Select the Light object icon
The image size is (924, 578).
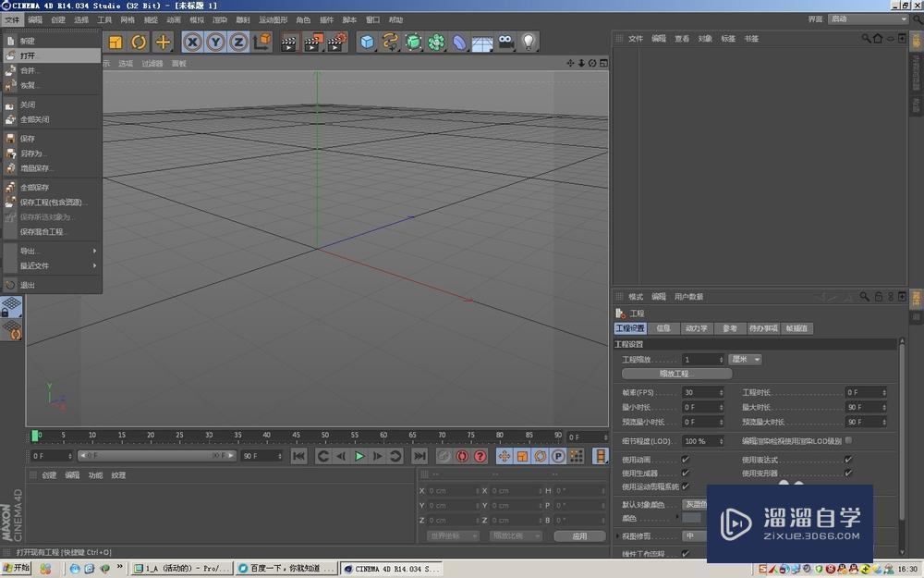click(x=528, y=42)
